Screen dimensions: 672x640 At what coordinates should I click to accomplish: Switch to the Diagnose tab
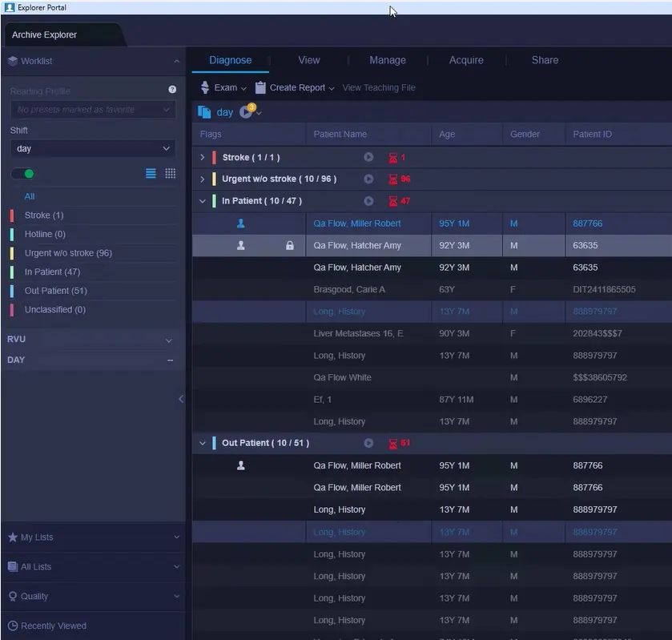click(230, 60)
